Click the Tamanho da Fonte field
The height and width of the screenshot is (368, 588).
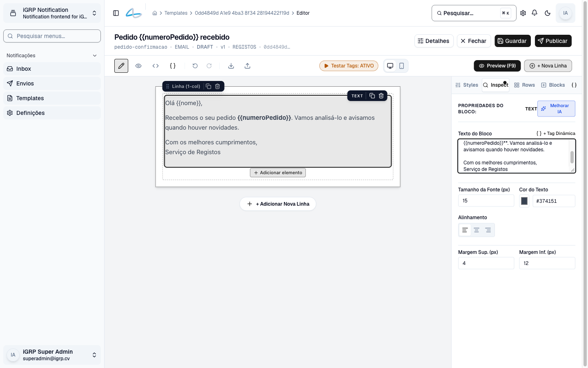(486, 201)
